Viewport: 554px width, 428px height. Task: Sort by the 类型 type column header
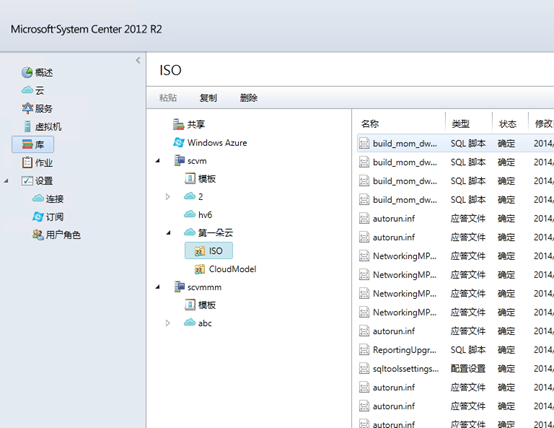461,124
